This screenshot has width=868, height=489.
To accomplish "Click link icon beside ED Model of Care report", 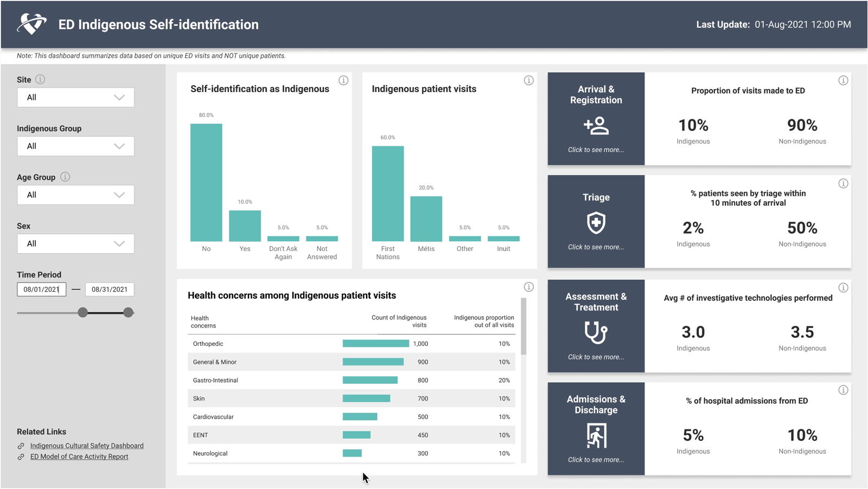I will tap(21, 456).
